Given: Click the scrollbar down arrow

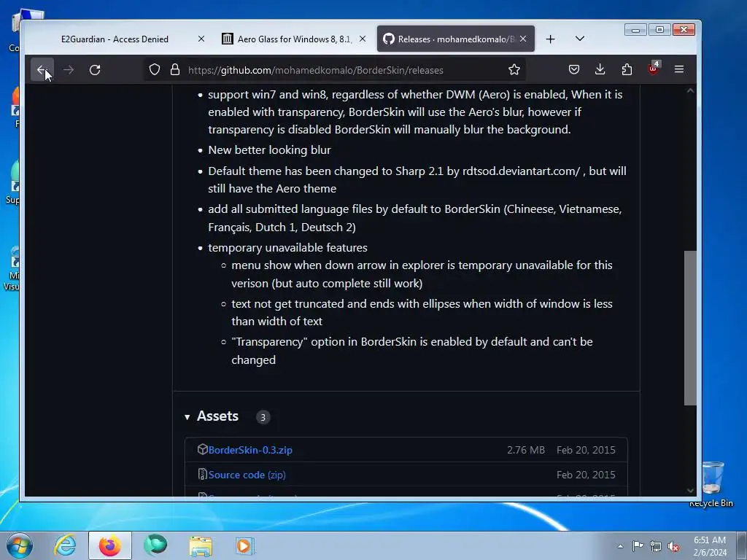Looking at the screenshot, I should (690, 491).
